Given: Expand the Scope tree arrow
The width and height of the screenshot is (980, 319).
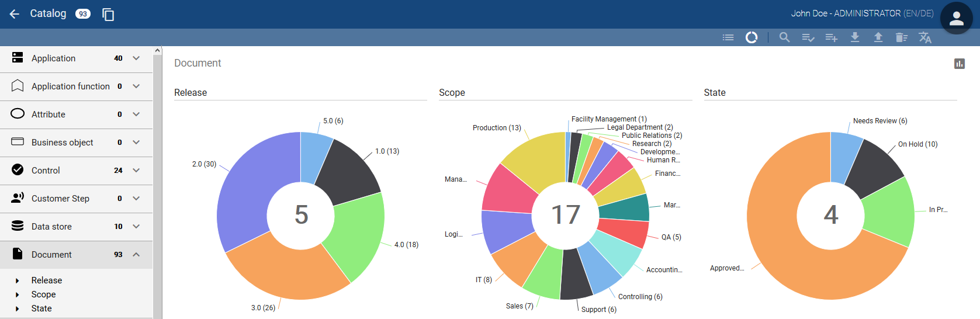Looking at the screenshot, I should [18, 294].
